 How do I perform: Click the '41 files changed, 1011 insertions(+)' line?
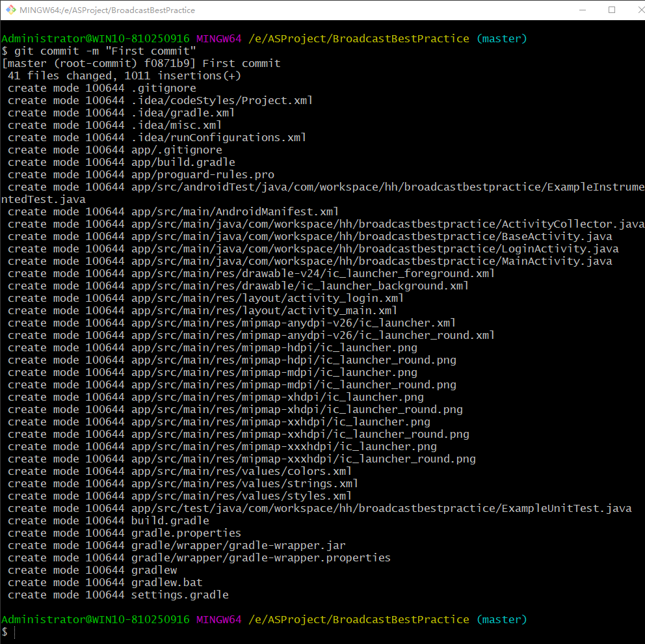(x=124, y=75)
